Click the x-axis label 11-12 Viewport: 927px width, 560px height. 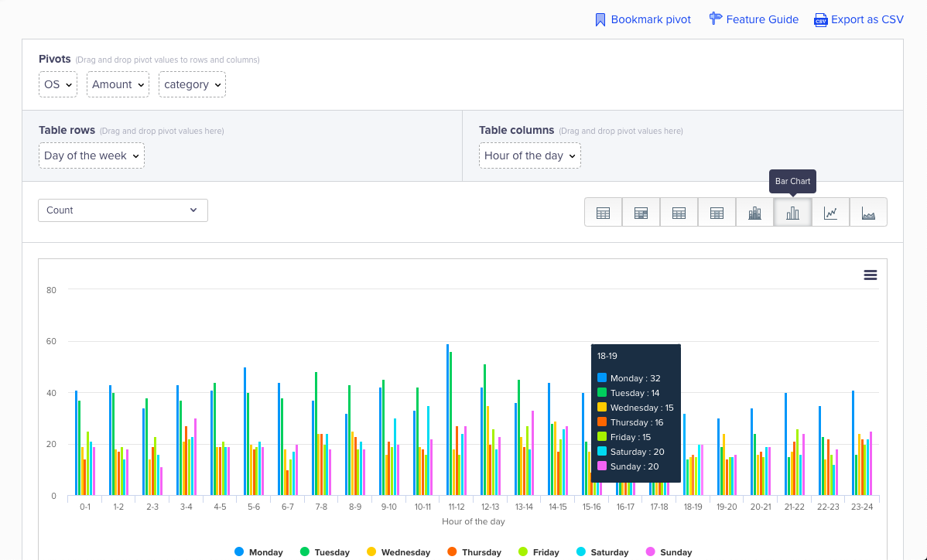coord(457,507)
